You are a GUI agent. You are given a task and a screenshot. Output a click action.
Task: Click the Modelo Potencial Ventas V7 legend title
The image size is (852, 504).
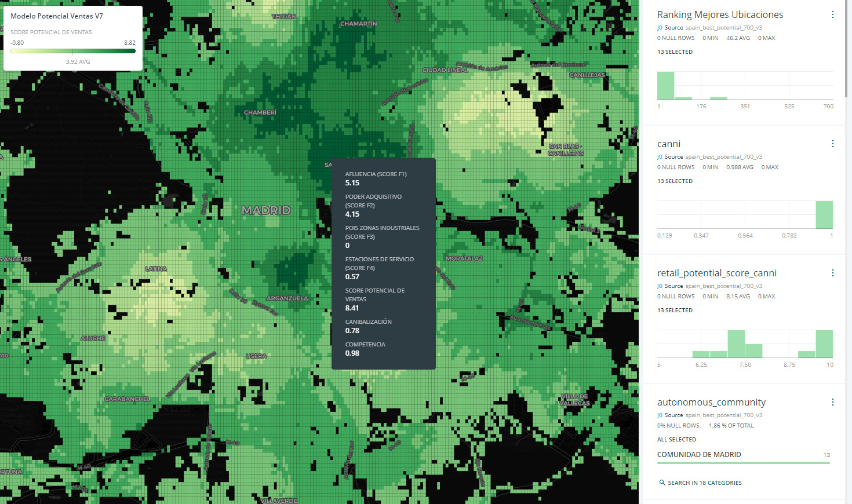[57, 16]
